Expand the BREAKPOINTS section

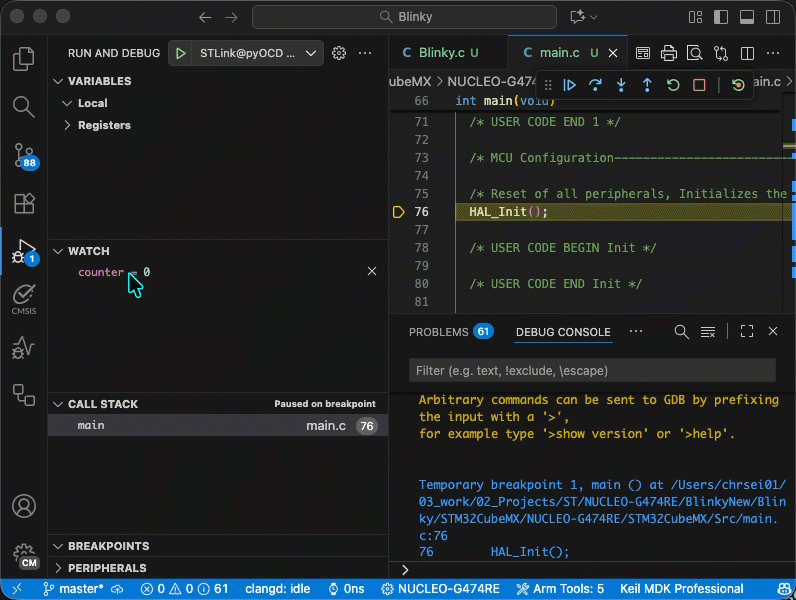point(108,546)
